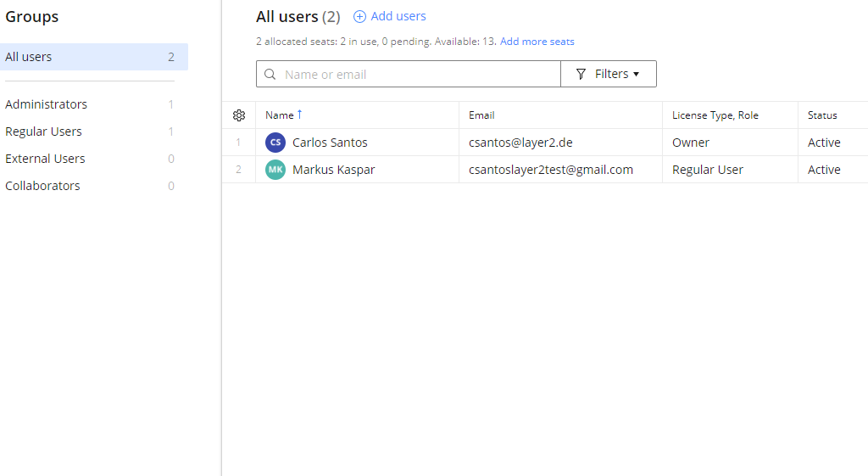Click the plus icon beside Add users

[359, 17]
